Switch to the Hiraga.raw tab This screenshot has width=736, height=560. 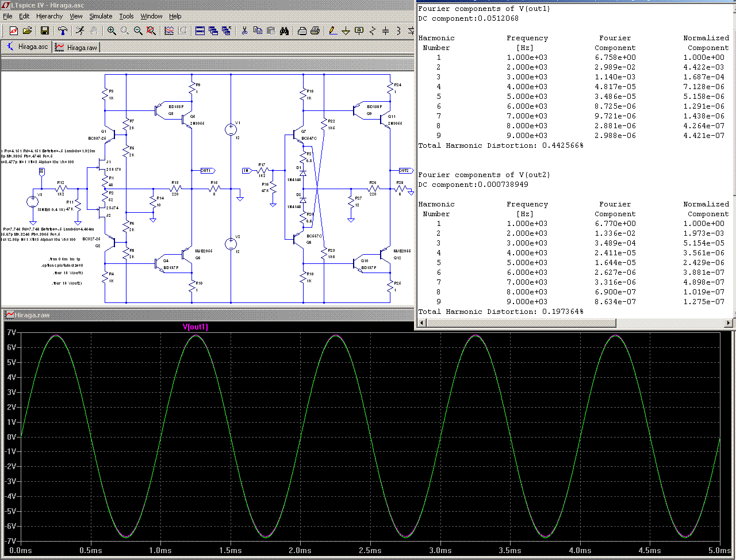click(76, 47)
